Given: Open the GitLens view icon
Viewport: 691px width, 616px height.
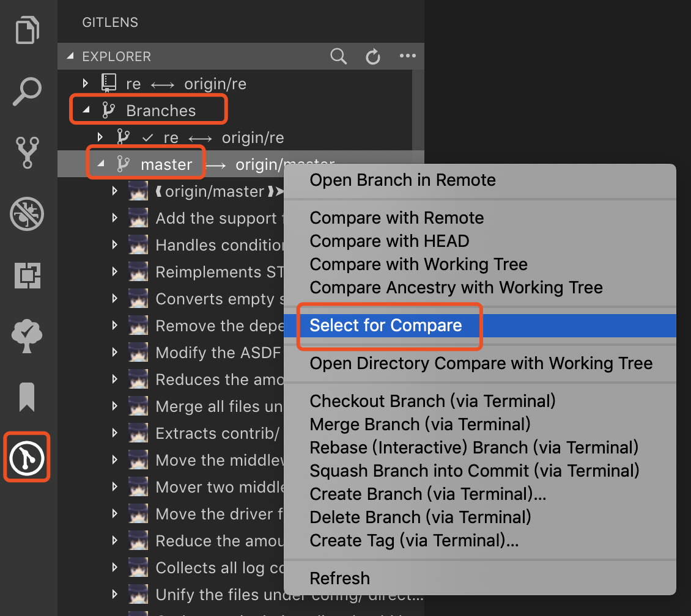Looking at the screenshot, I should pyautogui.click(x=27, y=458).
